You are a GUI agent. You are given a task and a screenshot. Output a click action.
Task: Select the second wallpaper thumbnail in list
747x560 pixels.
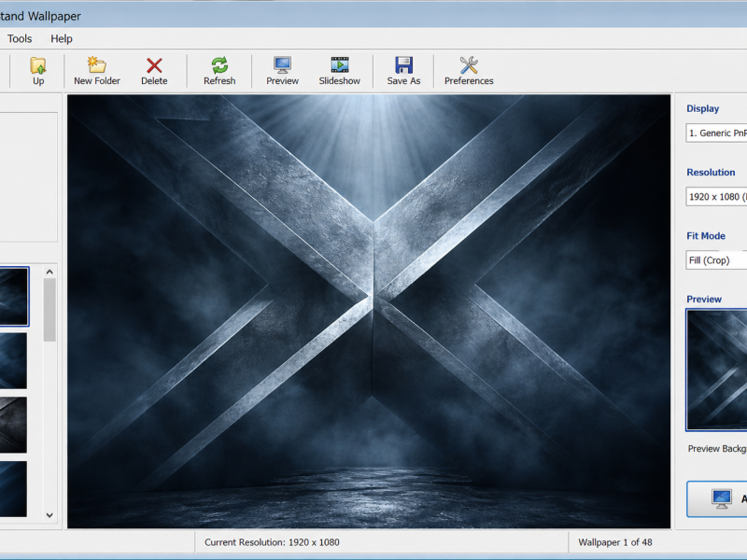pos(13,360)
